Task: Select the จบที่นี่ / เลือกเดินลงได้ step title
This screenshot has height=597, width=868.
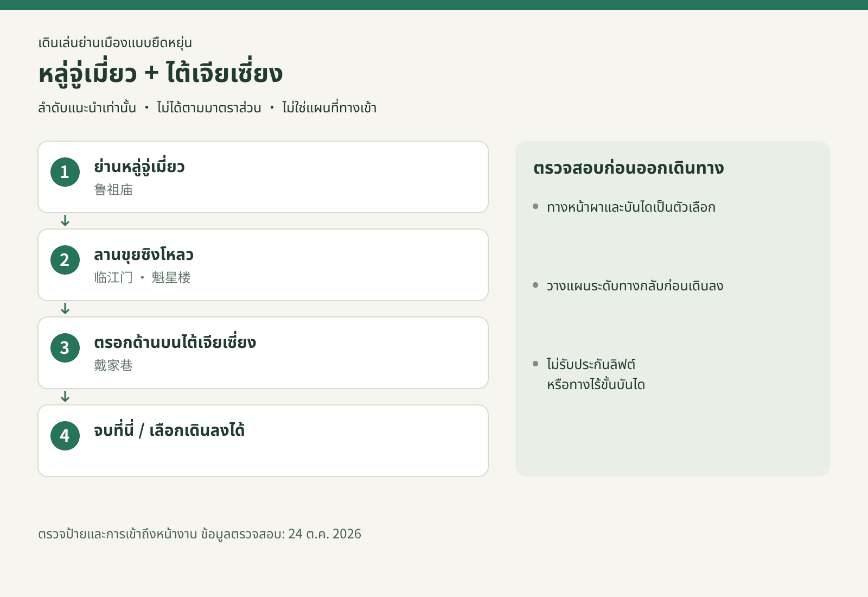Action: click(x=169, y=430)
